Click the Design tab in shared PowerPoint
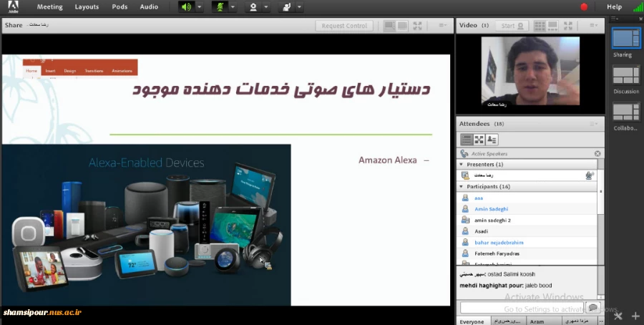644x325 pixels. tap(70, 71)
